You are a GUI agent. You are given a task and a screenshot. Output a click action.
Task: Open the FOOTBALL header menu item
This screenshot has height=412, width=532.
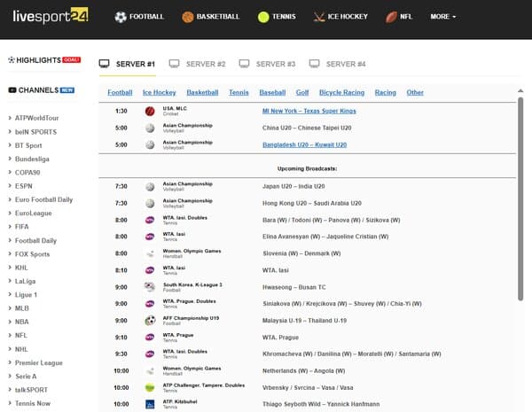coord(139,17)
